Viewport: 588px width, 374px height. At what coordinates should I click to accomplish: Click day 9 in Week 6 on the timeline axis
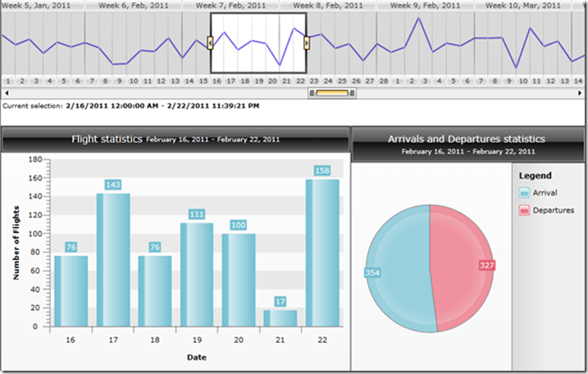coord(119,80)
